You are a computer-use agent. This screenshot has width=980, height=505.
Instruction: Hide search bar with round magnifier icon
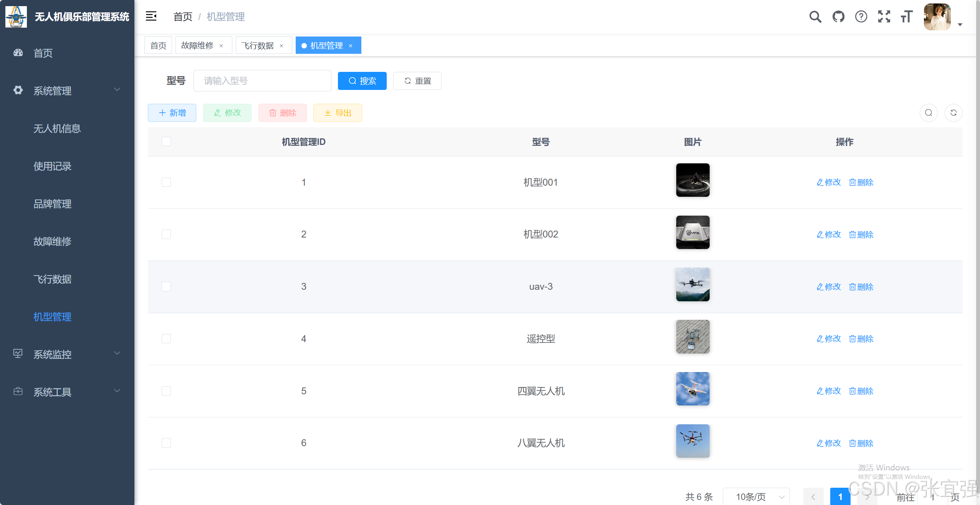coord(929,113)
